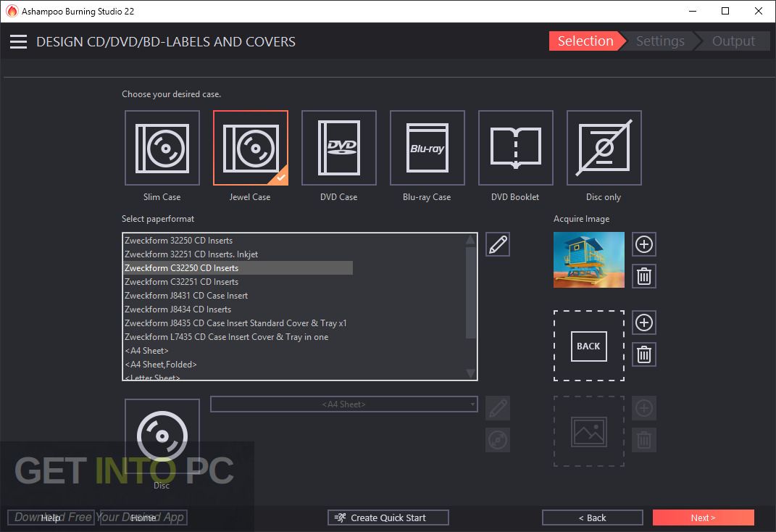
Task: Click the BACK cover placeholder
Action: click(x=589, y=346)
